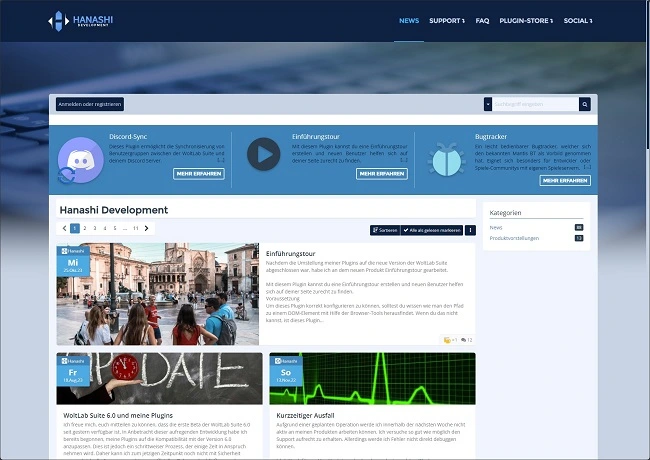Image resolution: width=650 pixels, height=460 pixels.
Task: Click the Bugtracker beetle icon
Action: pos(447,159)
